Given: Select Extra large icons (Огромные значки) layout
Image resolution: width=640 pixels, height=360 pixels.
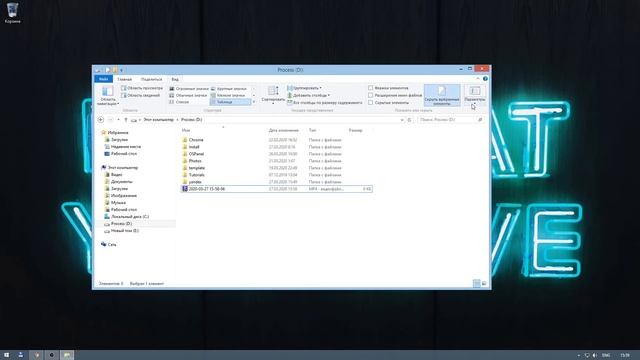Looking at the screenshot, I should [189, 89].
